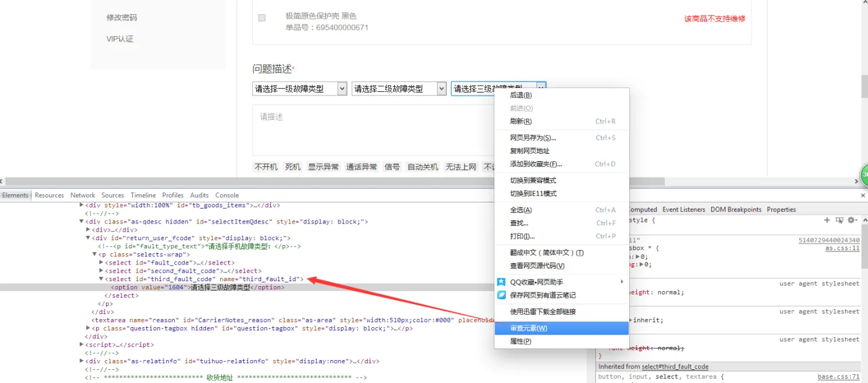Collapse the selects-wrap p node
The width and height of the screenshot is (868, 383).
click(95, 255)
